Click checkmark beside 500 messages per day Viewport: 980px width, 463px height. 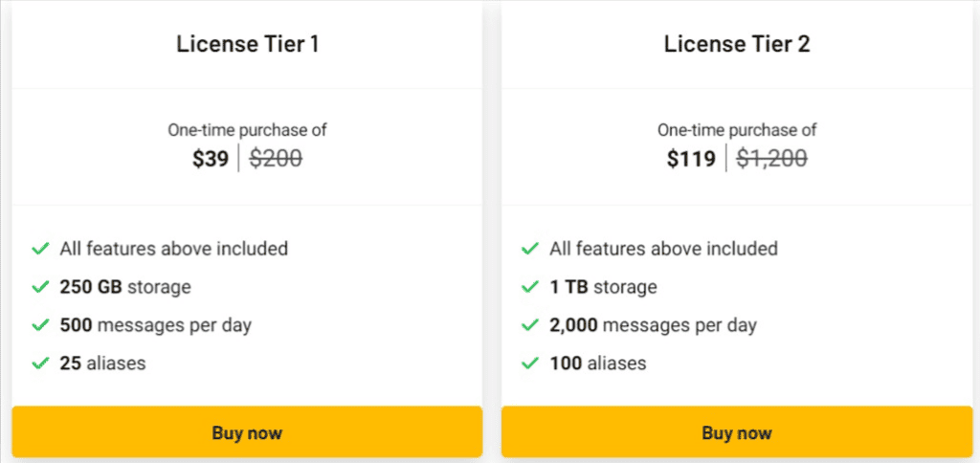pos(40,325)
